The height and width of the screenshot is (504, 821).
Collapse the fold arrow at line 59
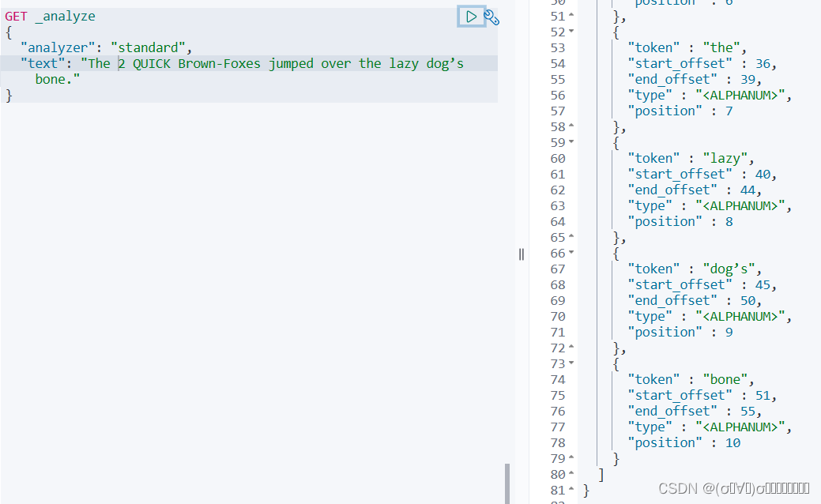click(x=571, y=142)
